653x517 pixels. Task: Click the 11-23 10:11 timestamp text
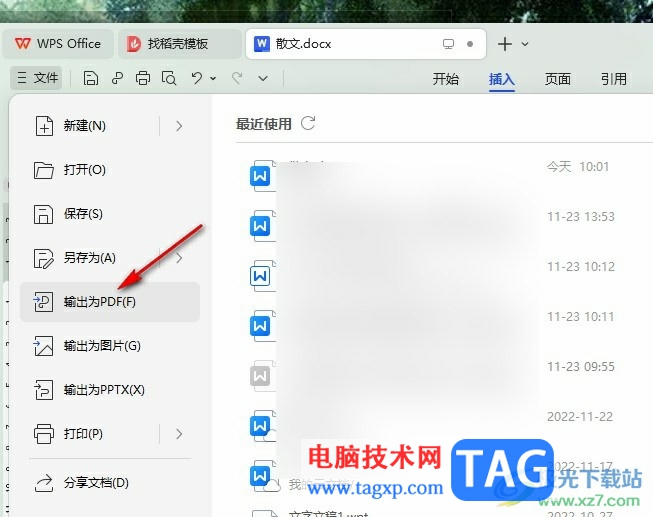click(581, 317)
